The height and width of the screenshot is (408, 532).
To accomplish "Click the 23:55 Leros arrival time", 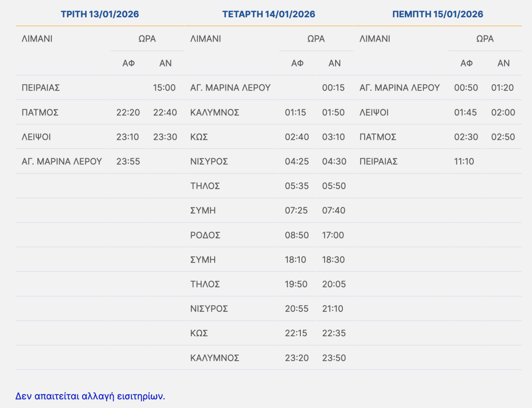I will tap(128, 162).
